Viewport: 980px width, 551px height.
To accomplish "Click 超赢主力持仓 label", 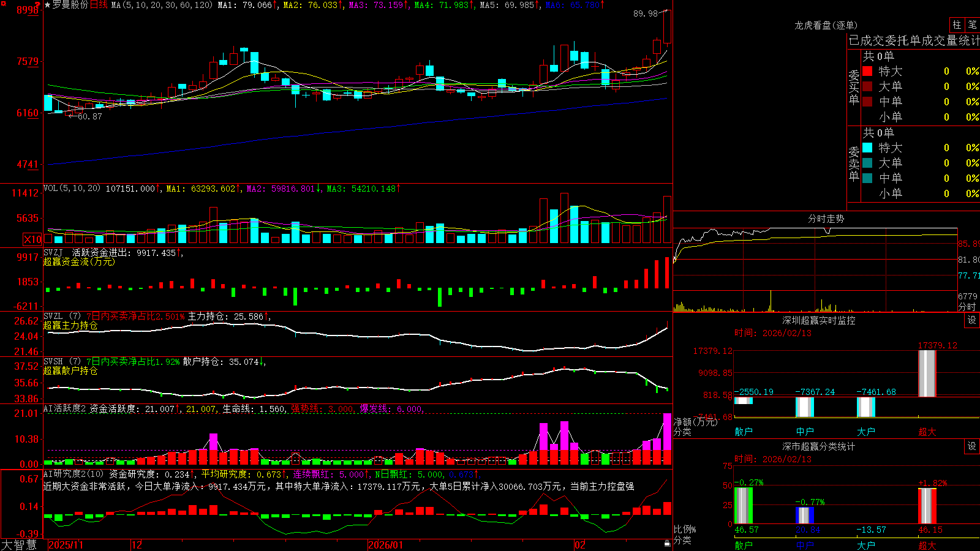I will 70,325.
